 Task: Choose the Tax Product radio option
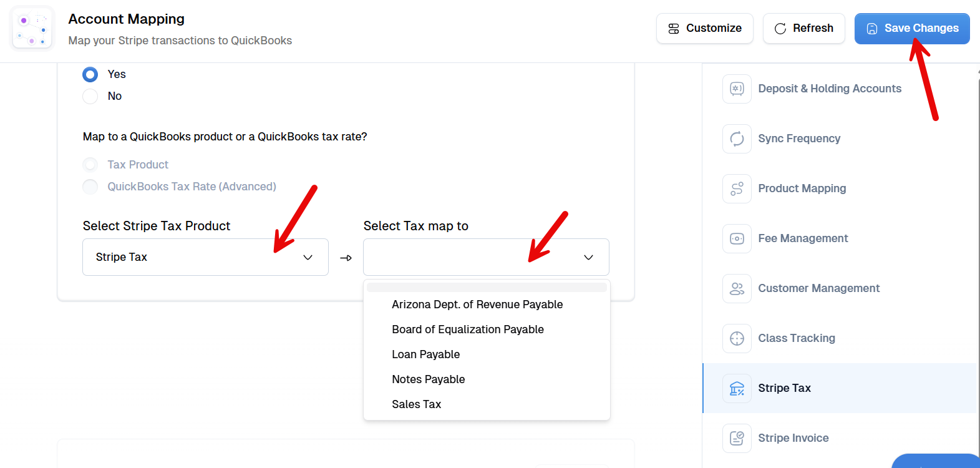[90, 165]
